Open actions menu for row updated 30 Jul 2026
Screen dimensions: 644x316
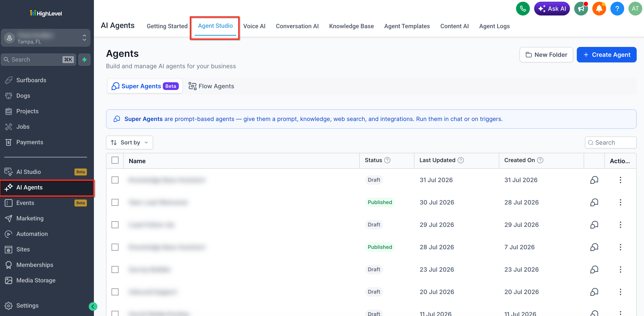[620, 202]
